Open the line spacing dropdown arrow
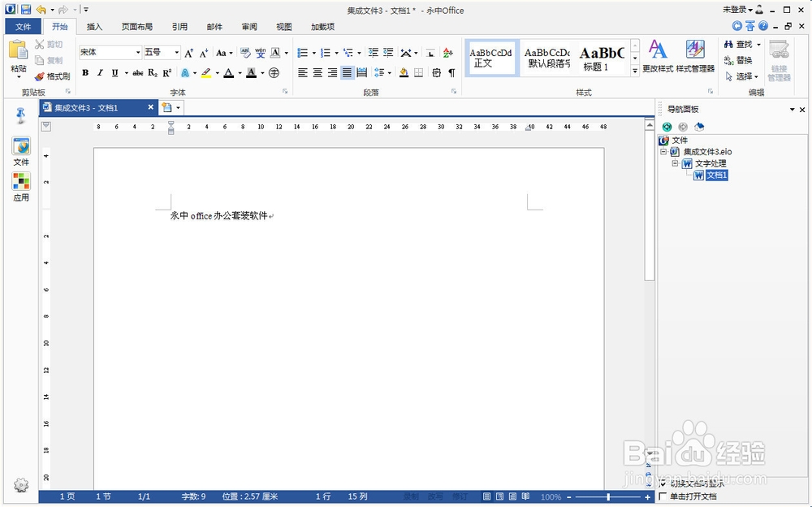The height and width of the screenshot is (507, 812). [x=390, y=73]
